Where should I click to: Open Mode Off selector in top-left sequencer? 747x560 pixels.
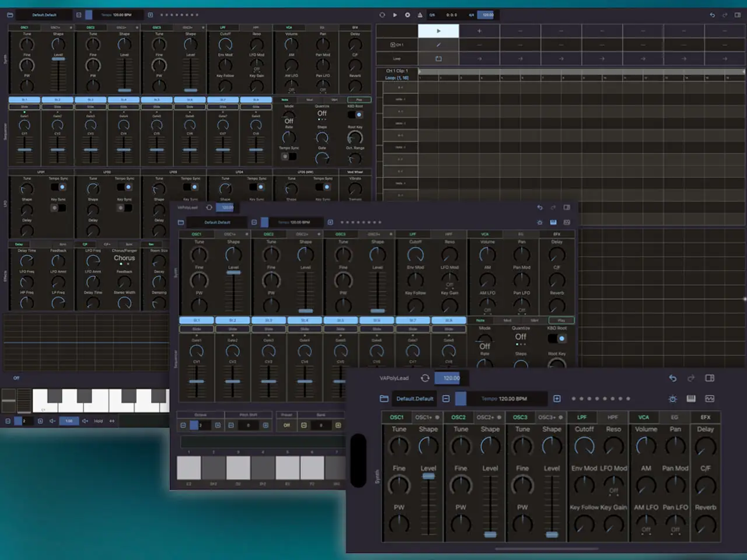point(289,121)
